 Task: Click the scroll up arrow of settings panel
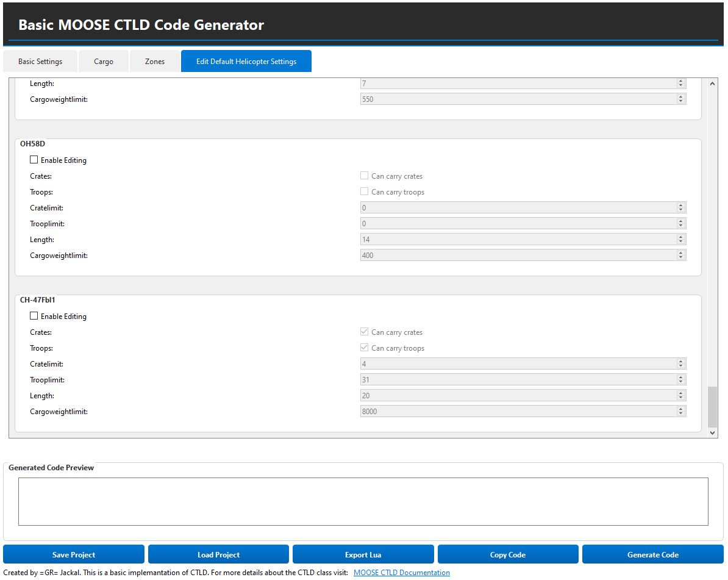[712, 84]
